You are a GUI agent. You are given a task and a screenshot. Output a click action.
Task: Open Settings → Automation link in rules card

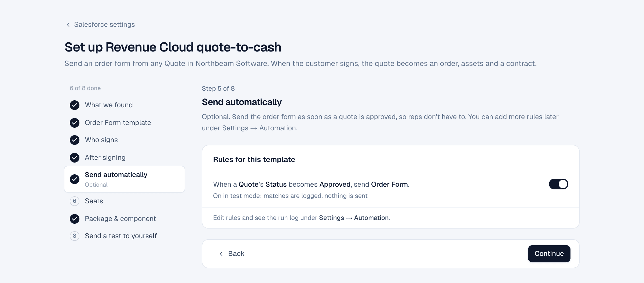354,218
